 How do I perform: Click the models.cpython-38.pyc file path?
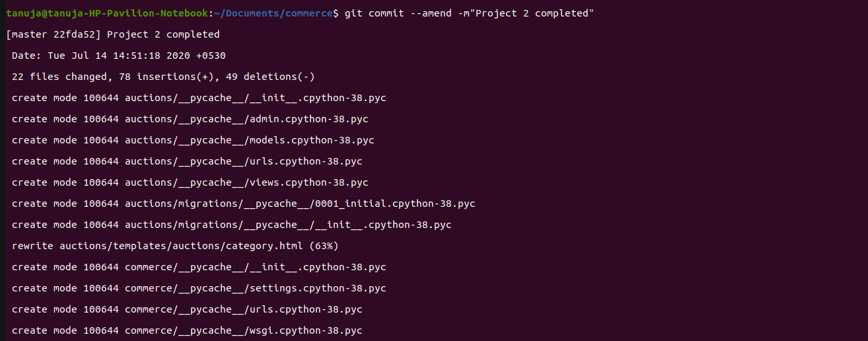249,140
